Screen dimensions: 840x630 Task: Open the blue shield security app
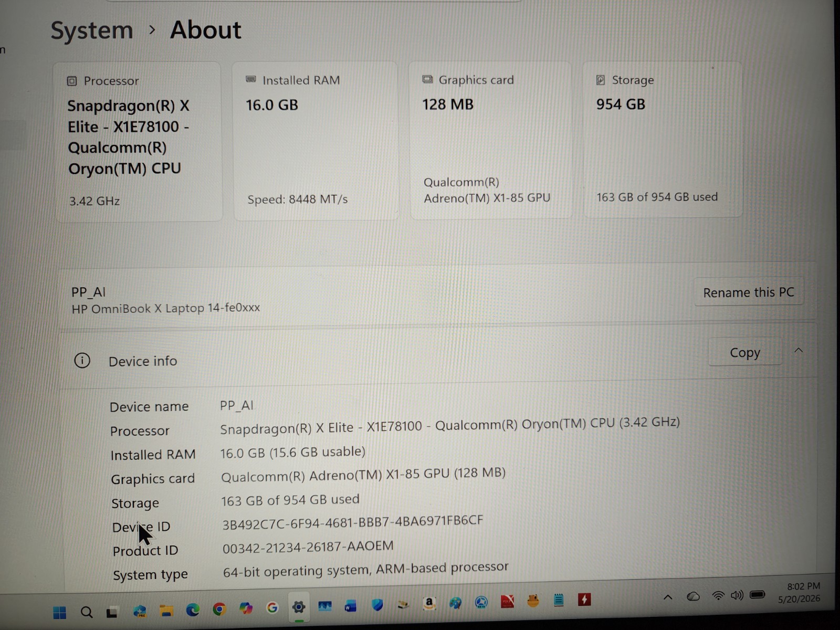(x=377, y=605)
